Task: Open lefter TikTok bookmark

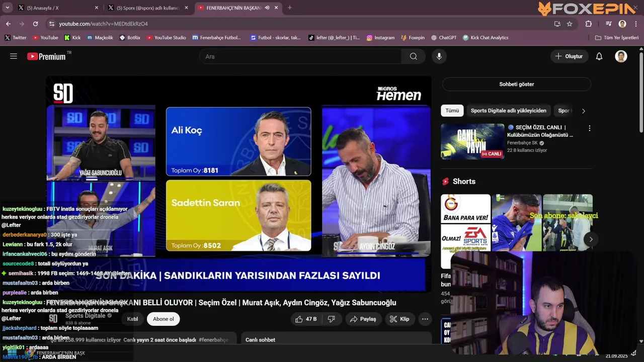Action: click(334, 38)
